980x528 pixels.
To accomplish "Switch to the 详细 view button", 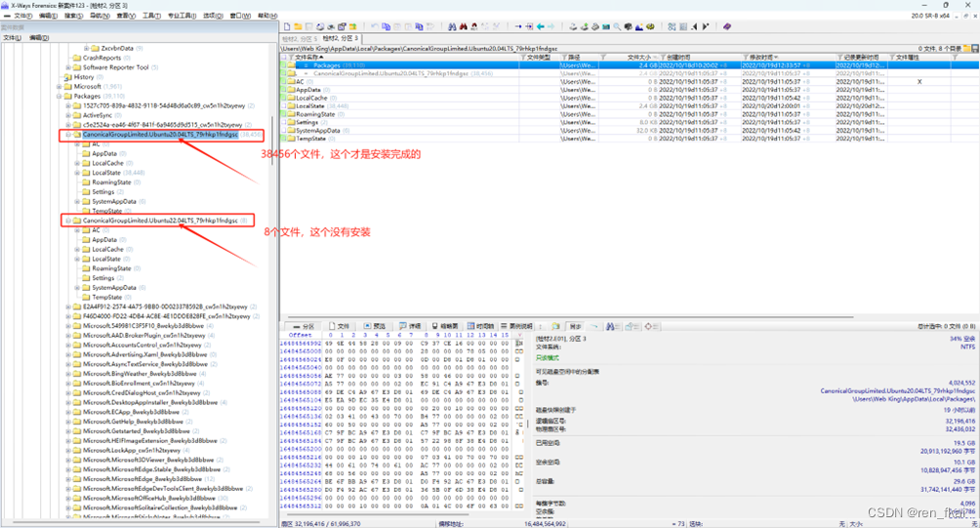I will point(410,326).
